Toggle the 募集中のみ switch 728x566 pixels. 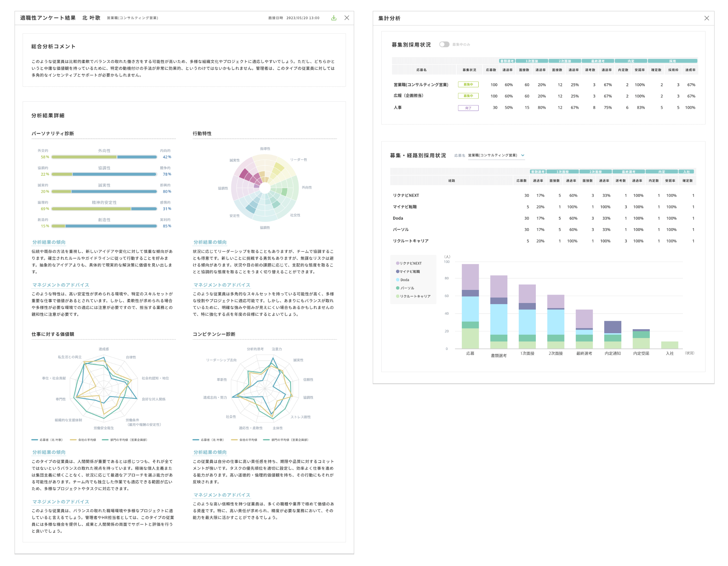pos(444,44)
